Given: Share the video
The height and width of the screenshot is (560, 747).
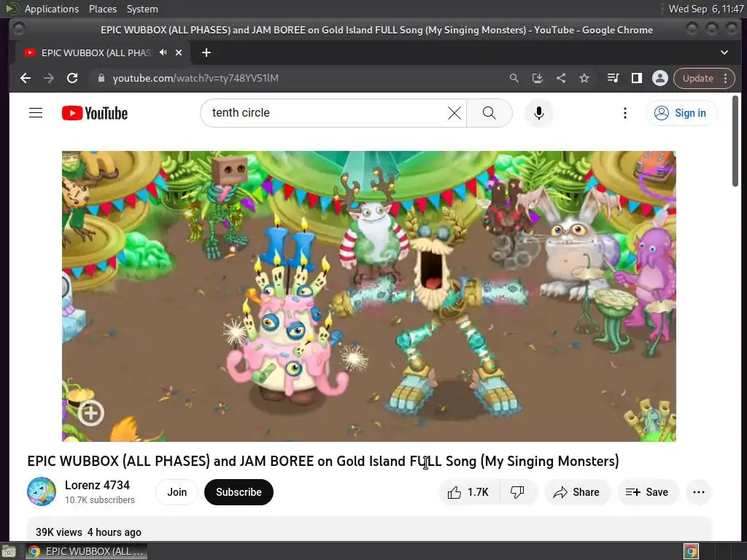Looking at the screenshot, I should (576, 492).
